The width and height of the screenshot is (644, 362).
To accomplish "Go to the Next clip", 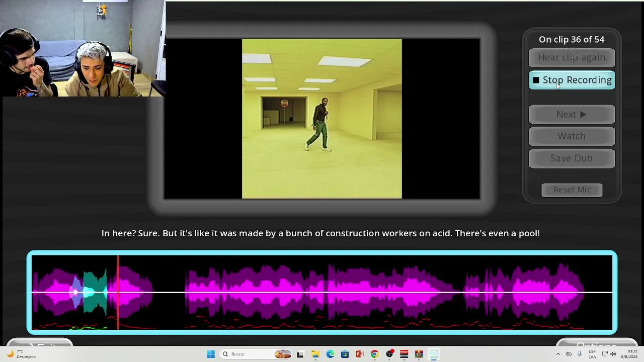I will point(572,115).
